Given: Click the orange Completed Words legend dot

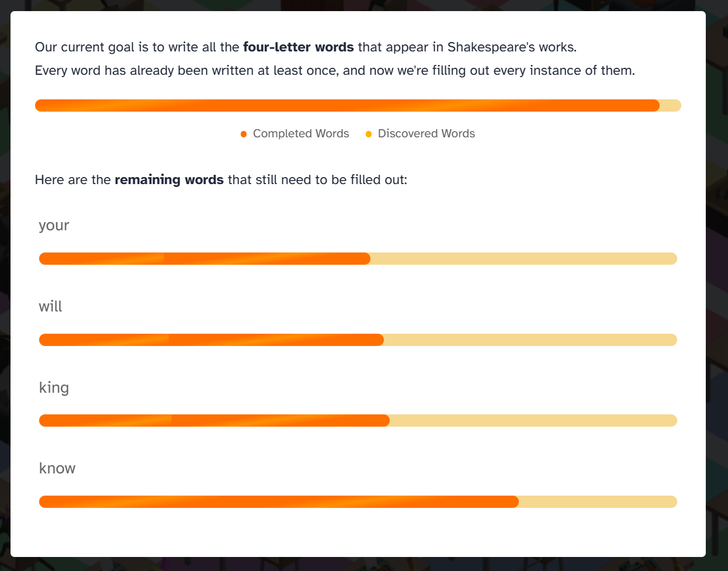Looking at the screenshot, I should pyautogui.click(x=244, y=134).
